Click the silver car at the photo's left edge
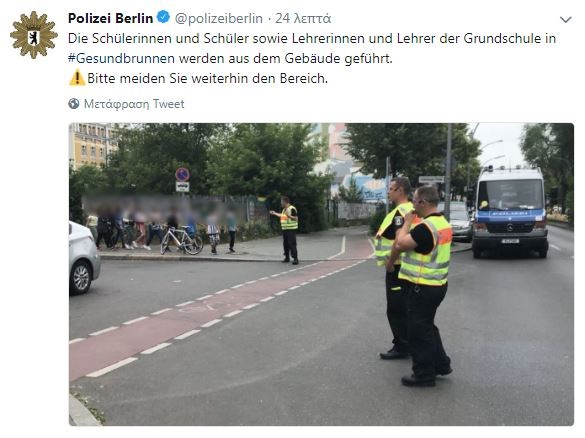This screenshot has height=438, width=585. coord(84,257)
